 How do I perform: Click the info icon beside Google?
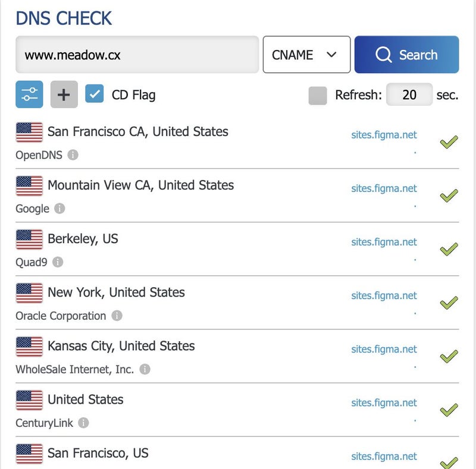coord(59,209)
